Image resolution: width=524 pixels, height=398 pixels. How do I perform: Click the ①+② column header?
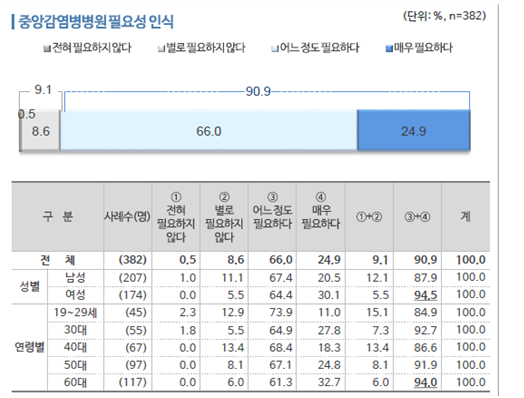pyautogui.click(x=369, y=217)
